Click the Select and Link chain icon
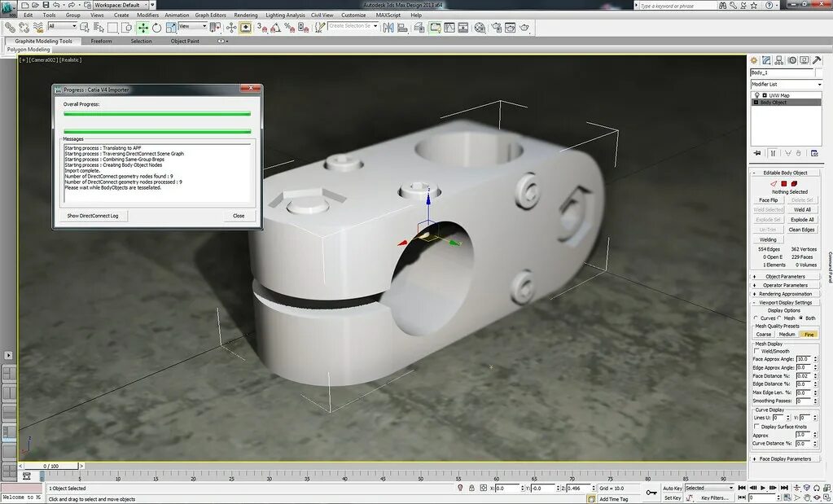 (10, 27)
